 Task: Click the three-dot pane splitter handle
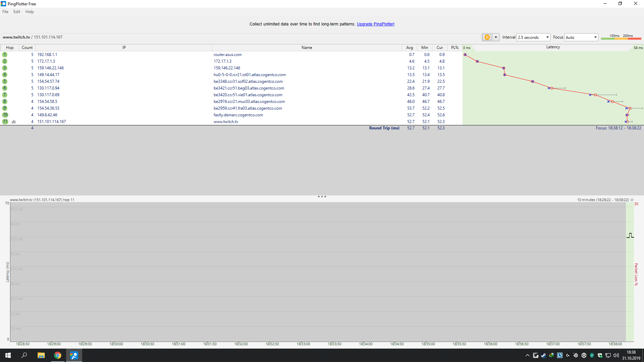[322, 197]
